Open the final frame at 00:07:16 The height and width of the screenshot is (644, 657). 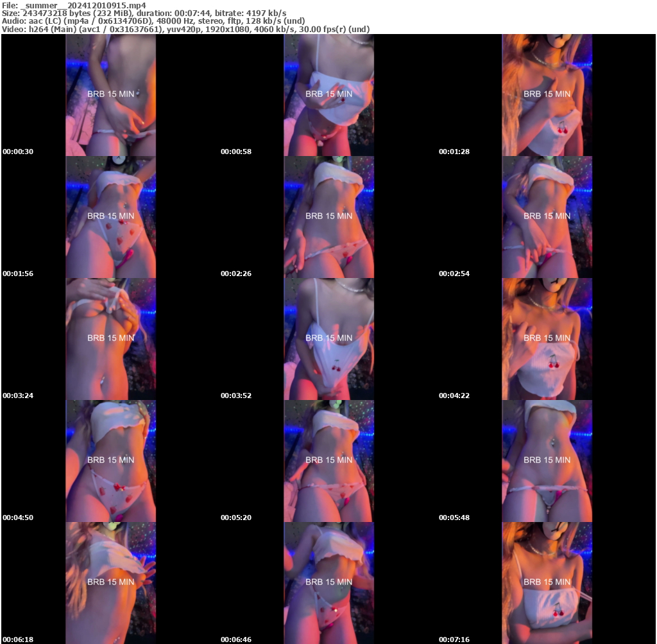click(x=547, y=583)
